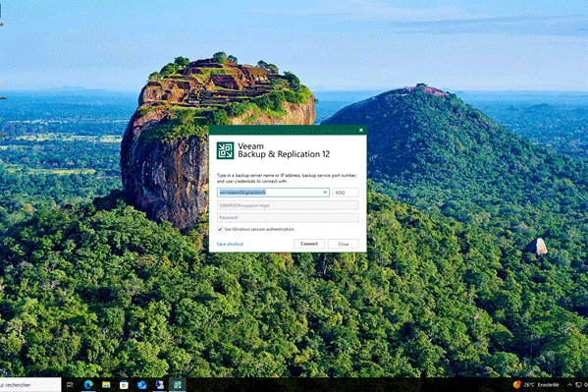
Task: Click the Veeam console taskbar icon
Action: [177, 384]
